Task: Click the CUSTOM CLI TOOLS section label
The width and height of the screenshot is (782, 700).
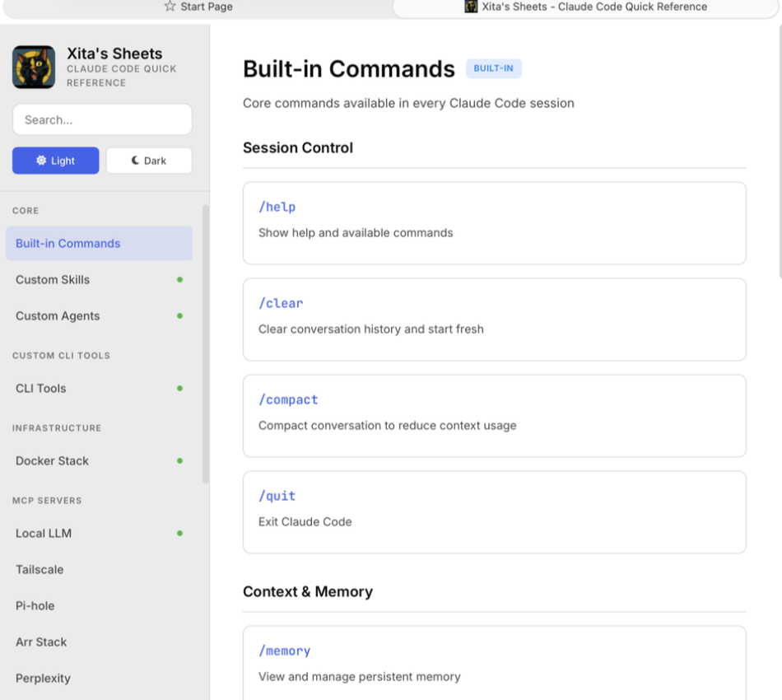Action: click(x=62, y=356)
